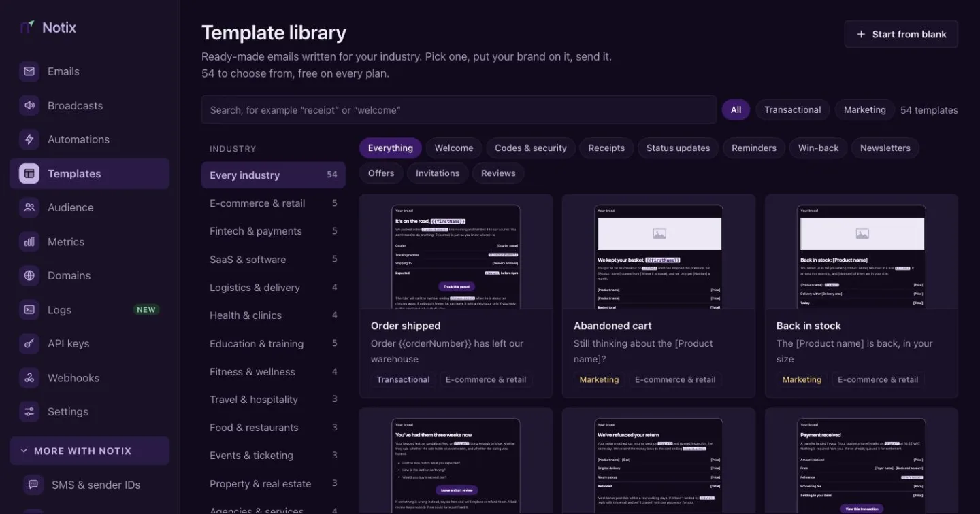Filter by Food & restaurants industry
The image size is (980, 514).
(x=274, y=428)
